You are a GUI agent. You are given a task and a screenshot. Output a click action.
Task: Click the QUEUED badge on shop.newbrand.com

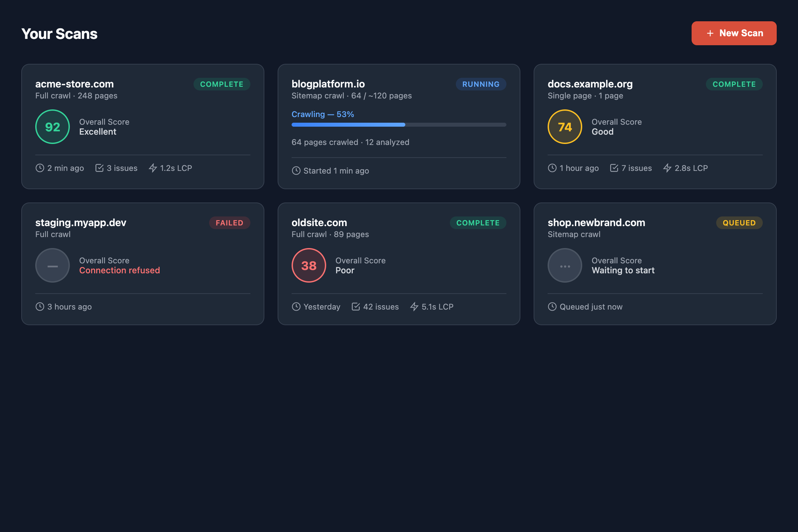coord(739,223)
